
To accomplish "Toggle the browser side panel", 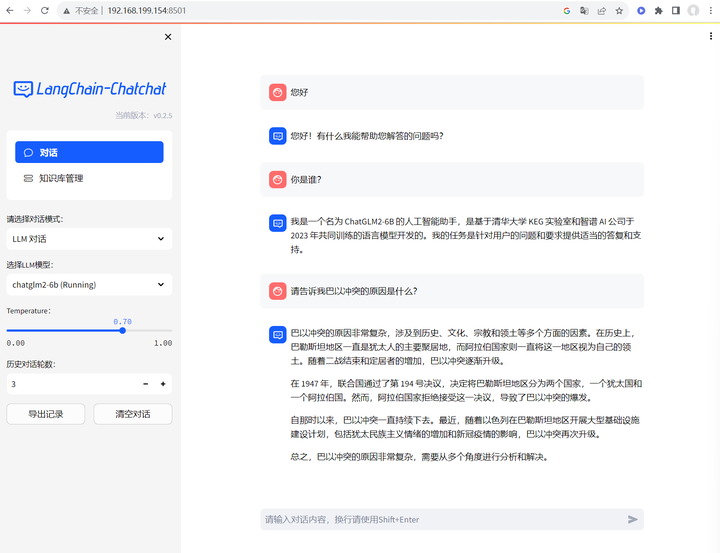I will click(x=675, y=11).
